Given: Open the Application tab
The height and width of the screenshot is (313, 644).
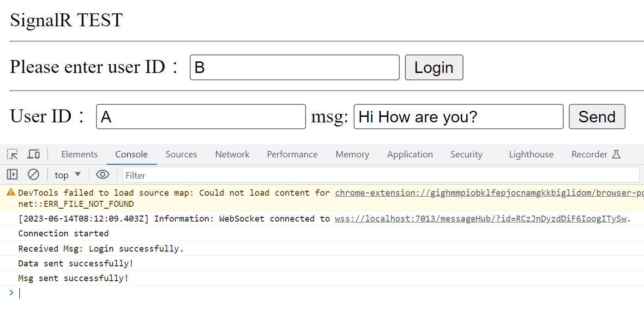Looking at the screenshot, I should (x=410, y=154).
